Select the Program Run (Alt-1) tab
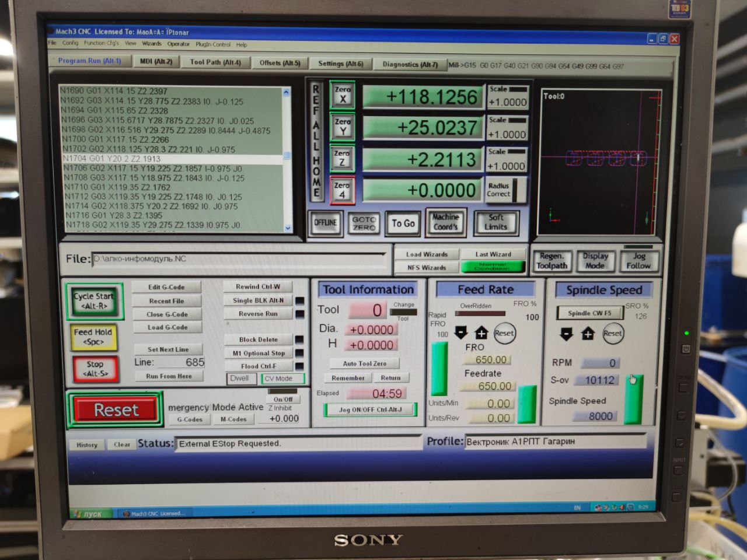Screen dimensions: 747x560 [x=90, y=61]
